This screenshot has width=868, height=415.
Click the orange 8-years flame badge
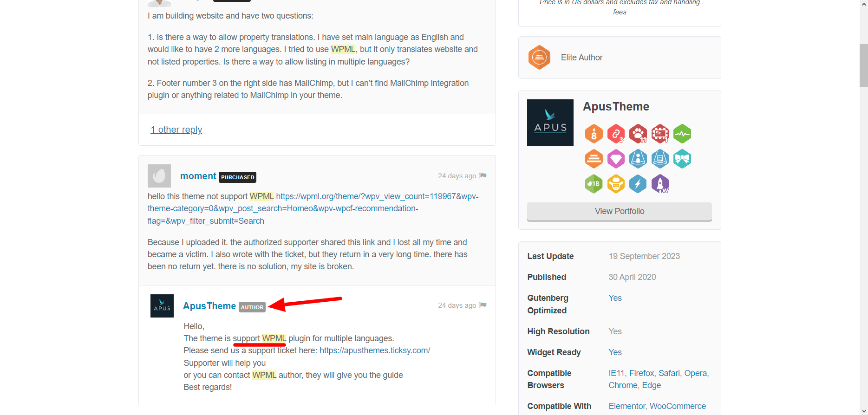pyautogui.click(x=594, y=134)
